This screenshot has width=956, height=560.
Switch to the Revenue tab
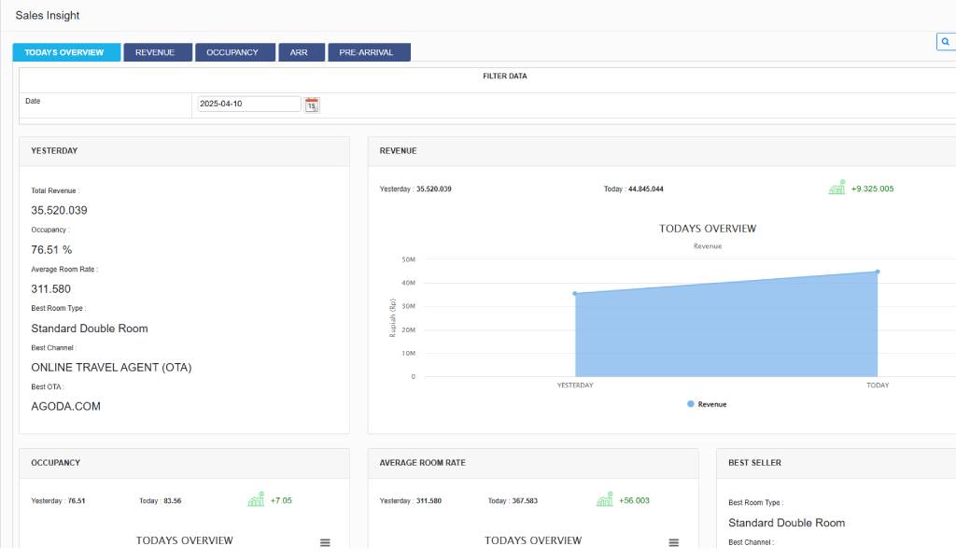[x=157, y=52]
